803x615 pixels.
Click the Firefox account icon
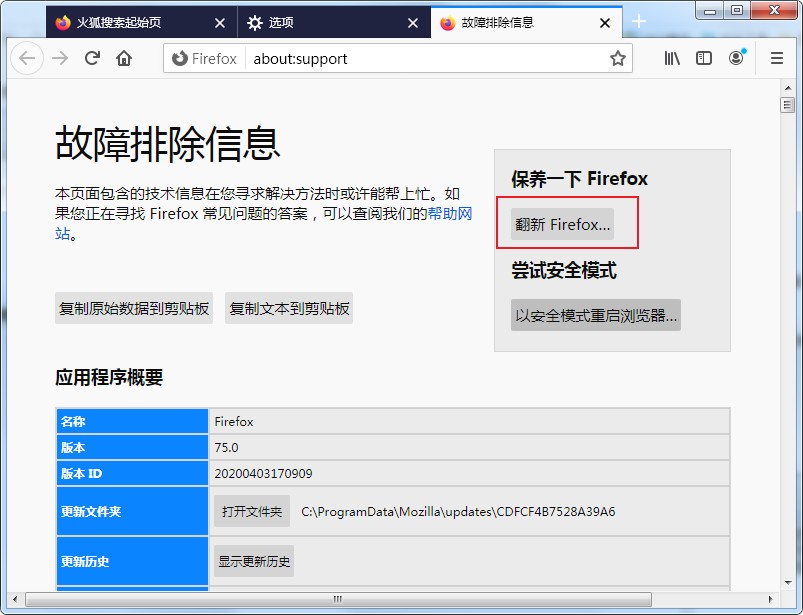[x=736, y=59]
